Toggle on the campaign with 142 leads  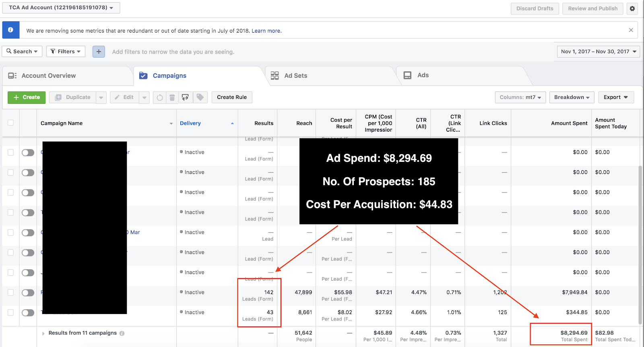tap(28, 293)
